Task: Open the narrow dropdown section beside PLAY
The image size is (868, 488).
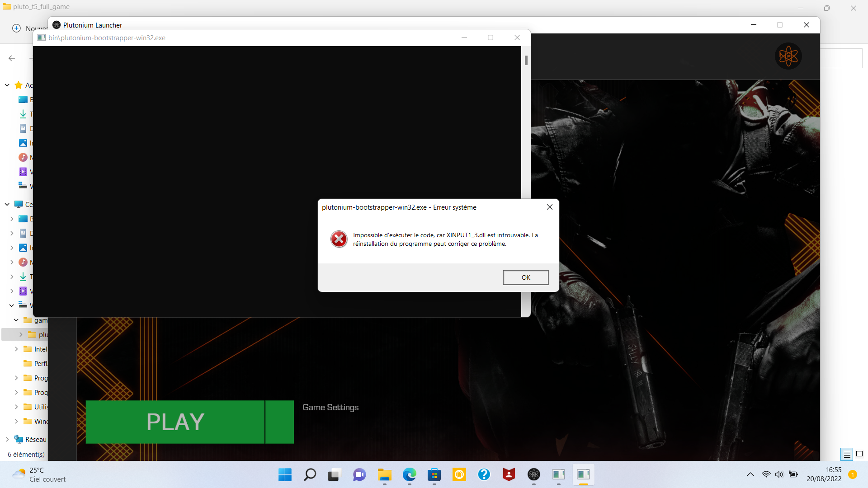Action: pos(279,422)
